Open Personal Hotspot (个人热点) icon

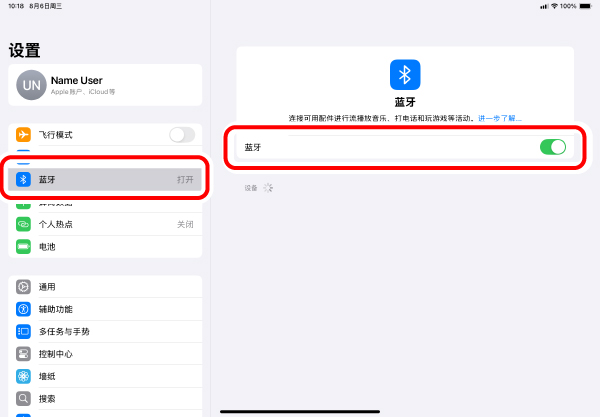point(24,224)
